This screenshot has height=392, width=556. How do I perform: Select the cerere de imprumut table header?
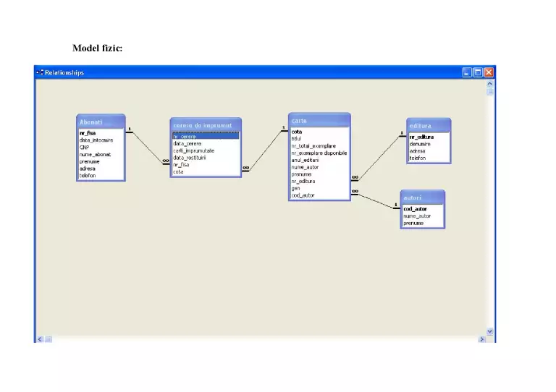(x=206, y=125)
